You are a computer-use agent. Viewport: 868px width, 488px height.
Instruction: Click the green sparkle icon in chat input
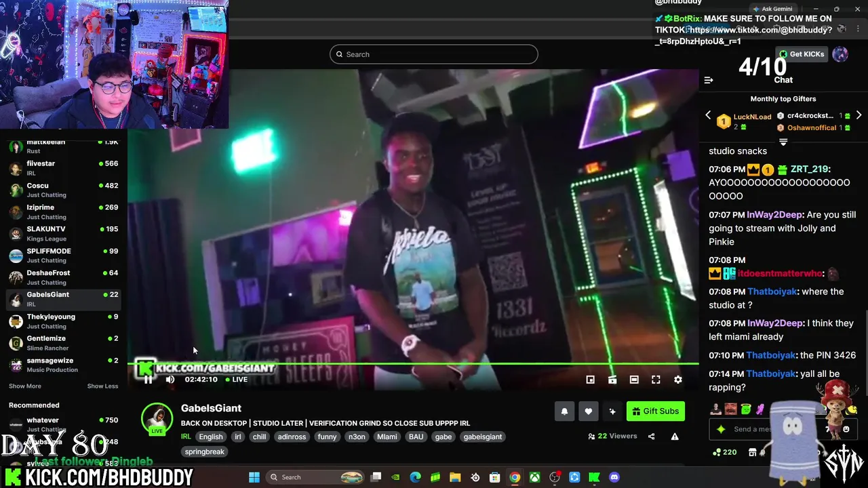[x=721, y=429]
